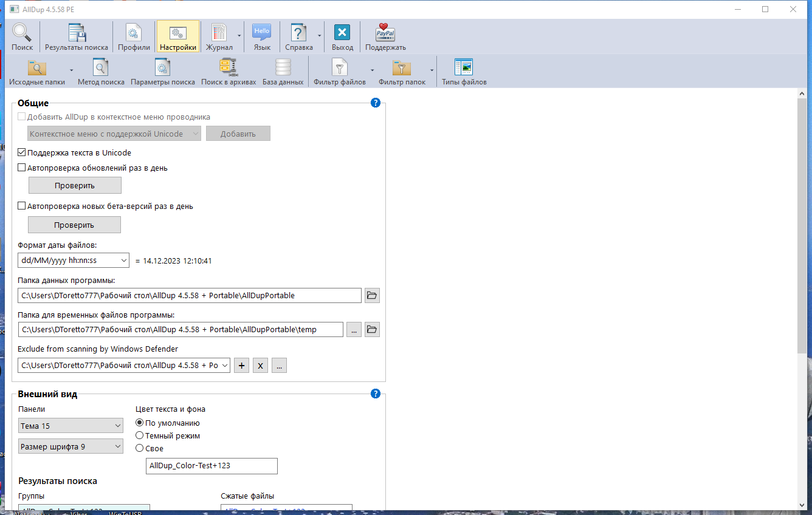
Task: Open program data folder in explorer
Action: (x=372, y=296)
